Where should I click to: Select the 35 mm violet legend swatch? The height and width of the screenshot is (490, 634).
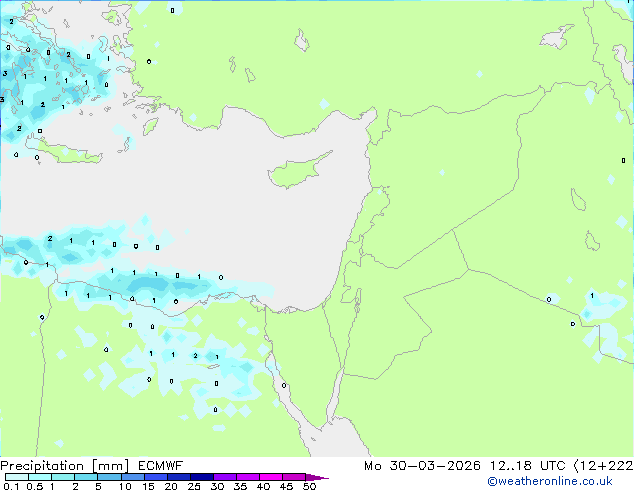pyautogui.click(x=247, y=477)
